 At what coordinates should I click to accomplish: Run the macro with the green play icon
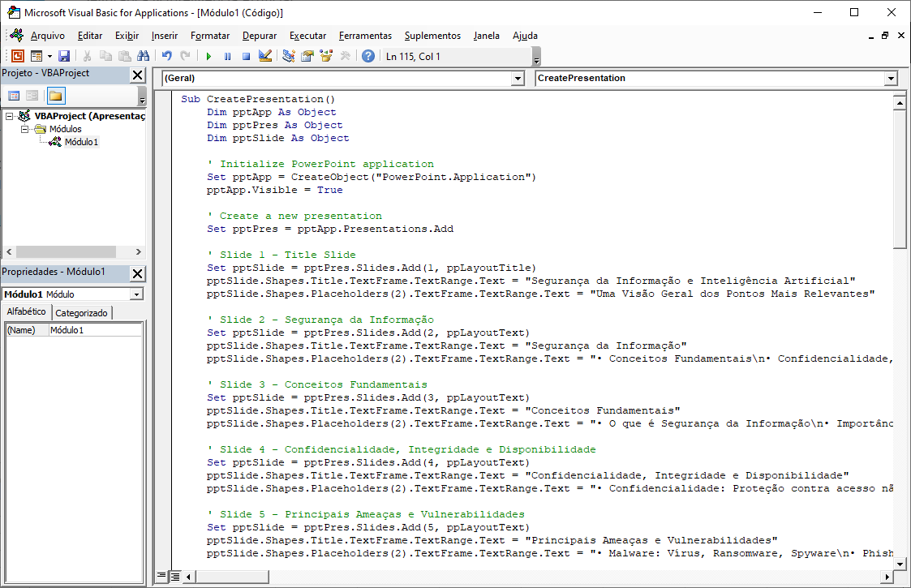(208, 56)
